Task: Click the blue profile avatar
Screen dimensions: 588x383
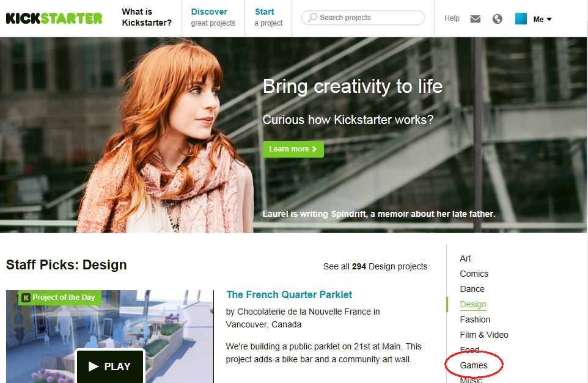Action: click(x=521, y=19)
